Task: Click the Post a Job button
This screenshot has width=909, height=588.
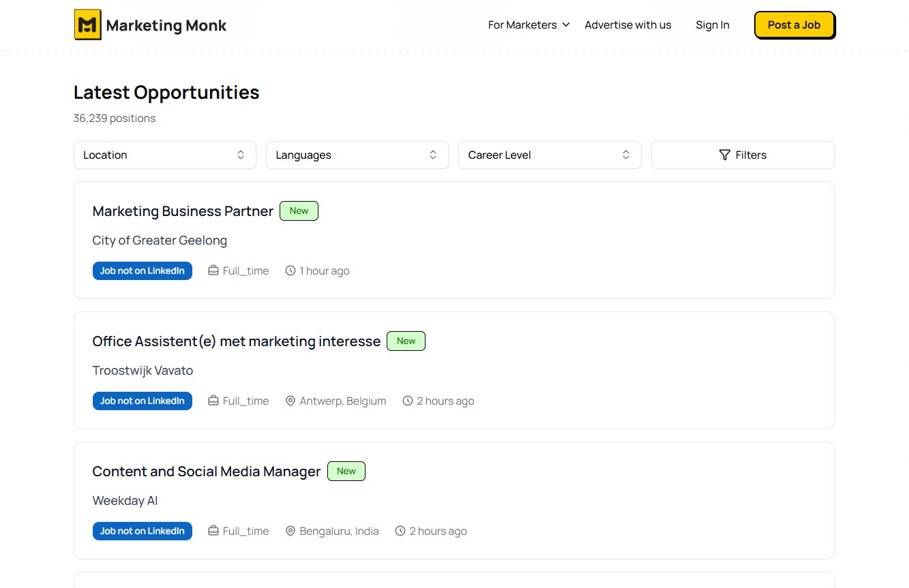Action: (794, 25)
